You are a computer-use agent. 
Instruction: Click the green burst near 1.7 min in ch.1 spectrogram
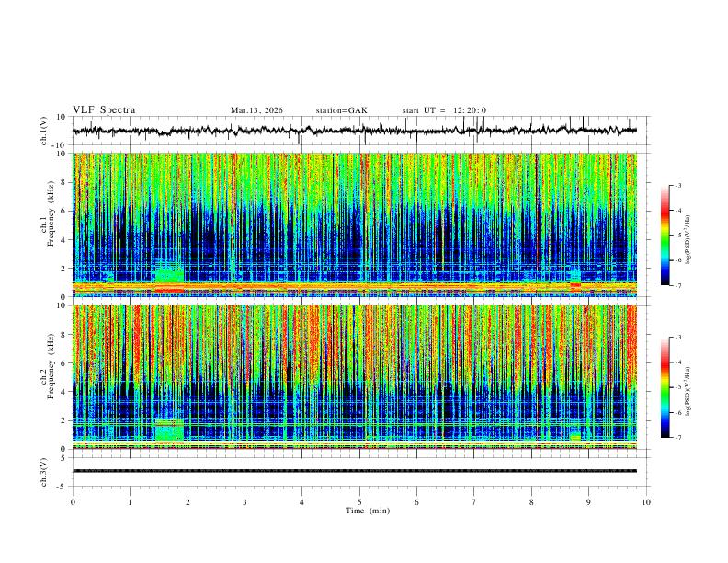(x=169, y=274)
